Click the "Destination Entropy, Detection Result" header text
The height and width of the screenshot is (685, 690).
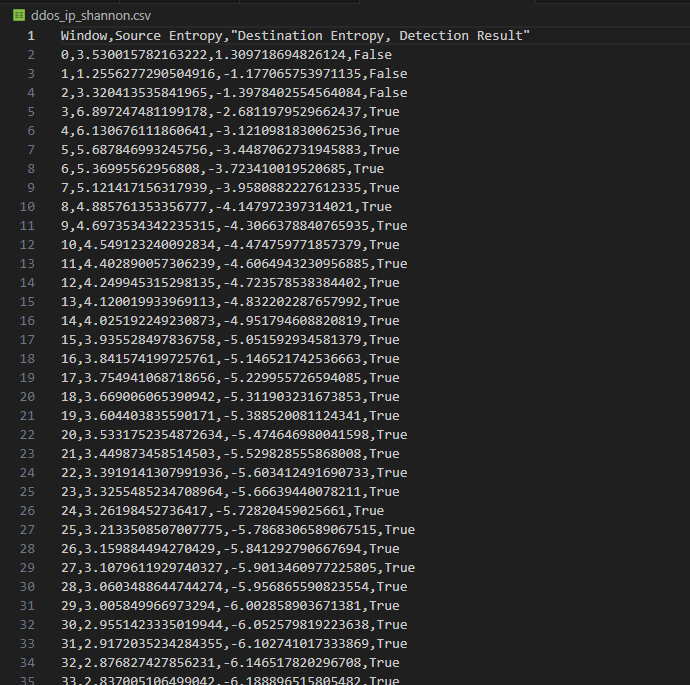click(380, 36)
